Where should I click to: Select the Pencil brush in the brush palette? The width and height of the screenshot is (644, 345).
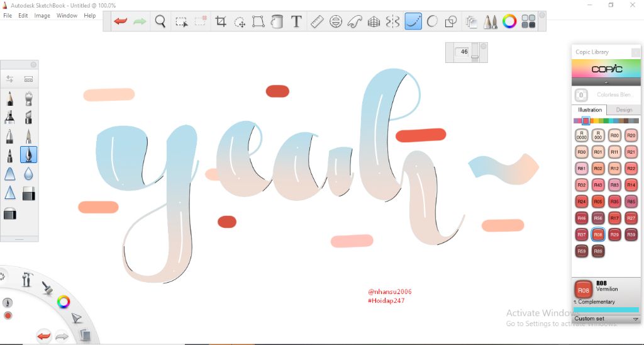pyautogui.click(x=10, y=99)
